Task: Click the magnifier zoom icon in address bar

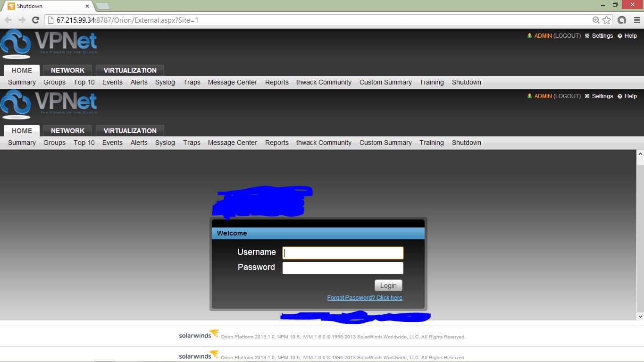Action: [595, 20]
